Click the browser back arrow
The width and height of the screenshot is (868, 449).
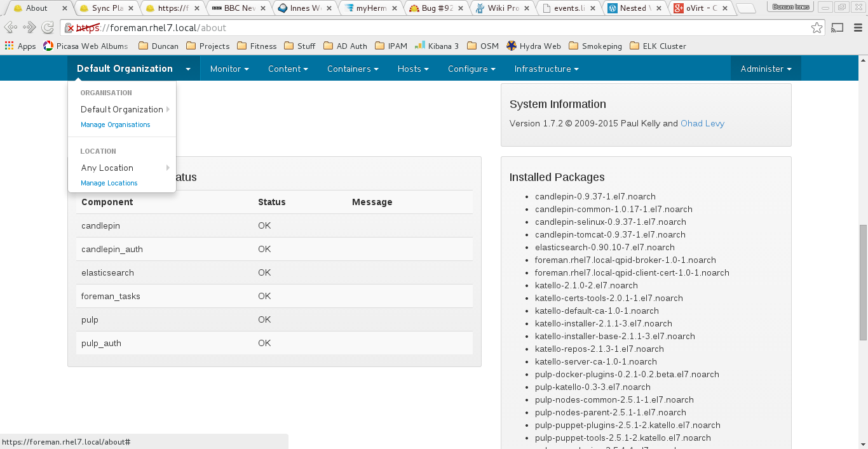coord(11,27)
